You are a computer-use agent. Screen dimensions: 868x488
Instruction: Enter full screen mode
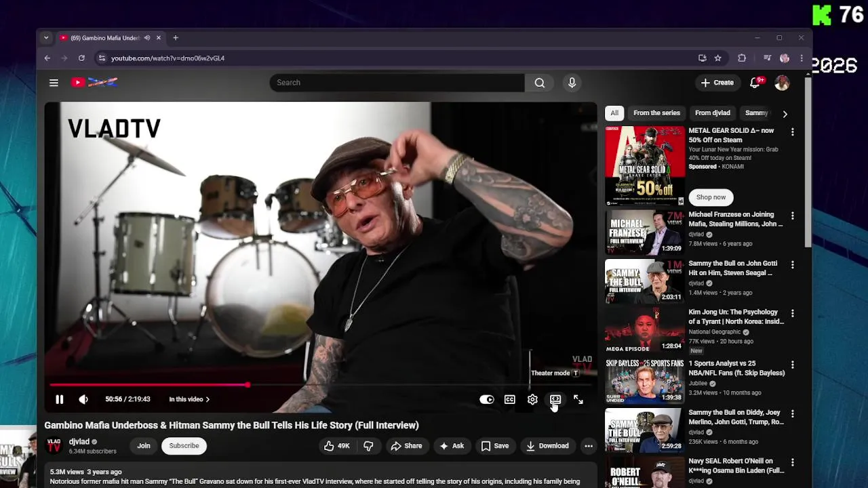click(578, 399)
